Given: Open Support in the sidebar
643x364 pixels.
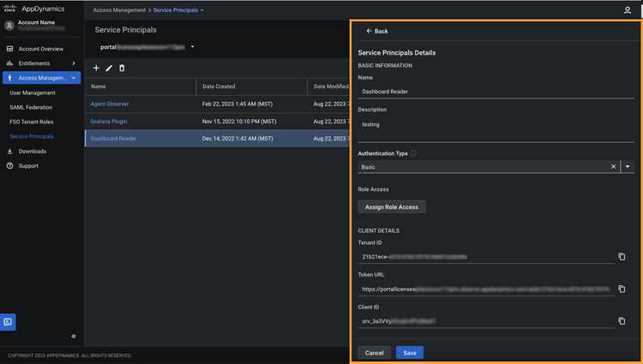Looking at the screenshot, I should point(28,166).
